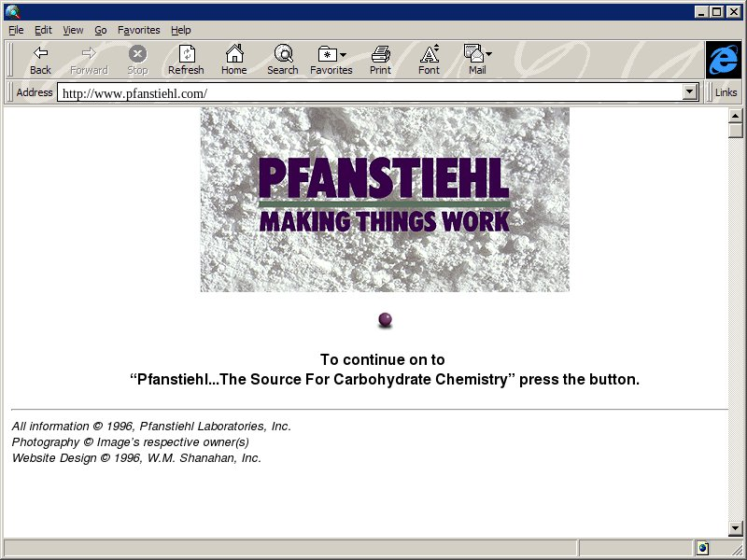Click the status bar security zone icon
The height and width of the screenshot is (560, 747).
click(x=702, y=548)
